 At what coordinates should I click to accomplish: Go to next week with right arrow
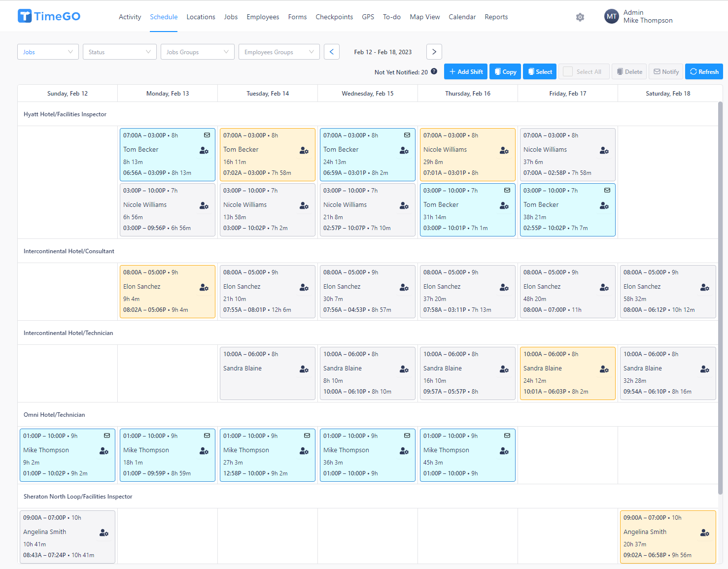coord(434,52)
